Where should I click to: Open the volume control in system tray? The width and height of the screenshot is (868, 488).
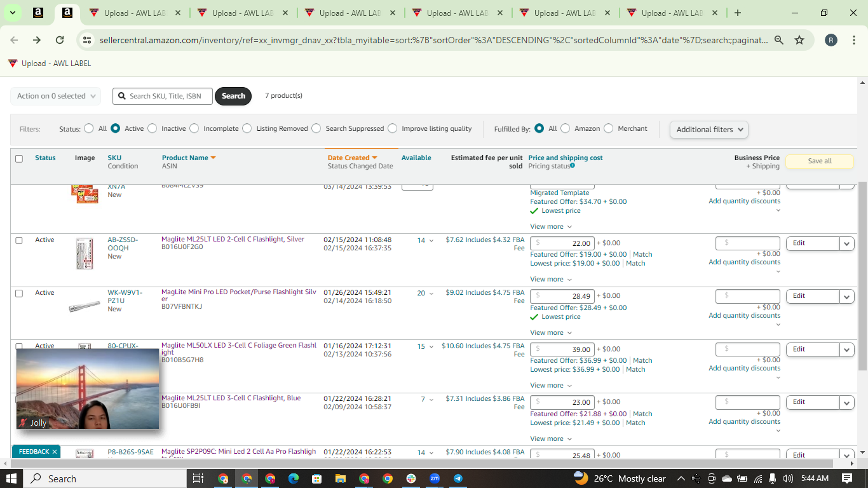click(788, 478)
